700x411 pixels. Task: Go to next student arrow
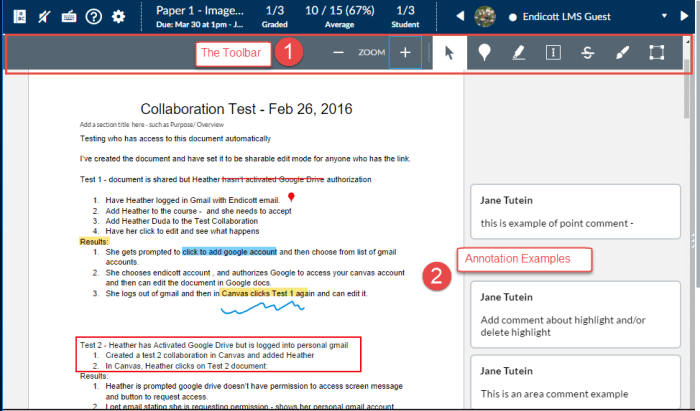[x=684, y=17]
